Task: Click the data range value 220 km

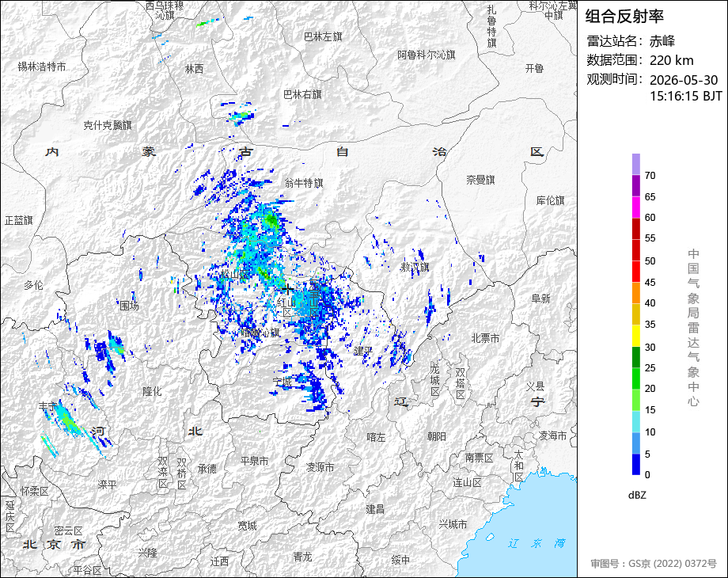Action: coord(671,60)
